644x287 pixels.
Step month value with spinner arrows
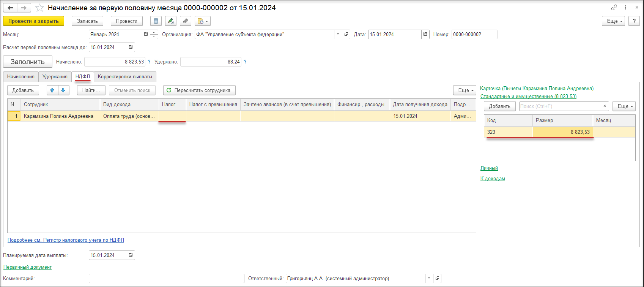pos(154,34)
